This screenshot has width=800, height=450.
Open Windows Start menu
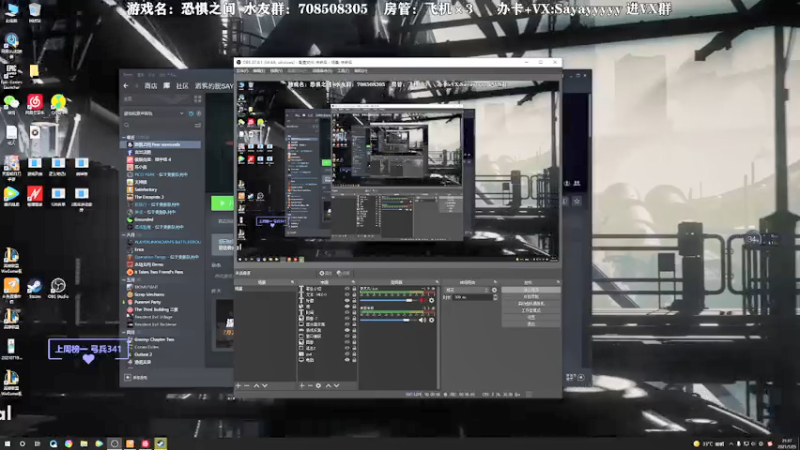click(7, 443)
